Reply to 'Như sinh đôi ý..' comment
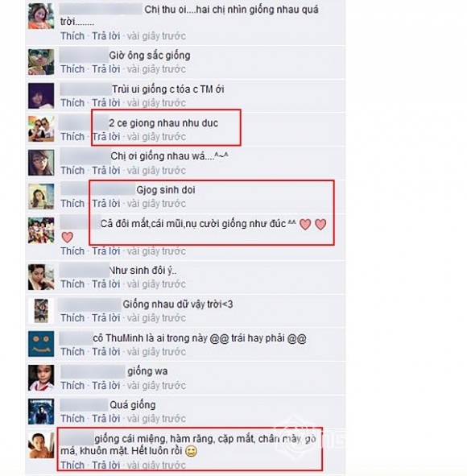 [x=106, y=284]
